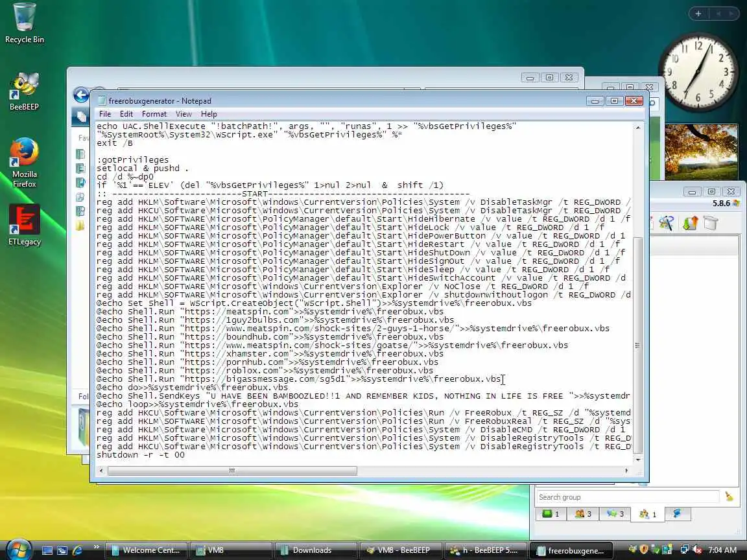Click the ':gotPrivileges' label line in Notepad

tap(132, 160)
